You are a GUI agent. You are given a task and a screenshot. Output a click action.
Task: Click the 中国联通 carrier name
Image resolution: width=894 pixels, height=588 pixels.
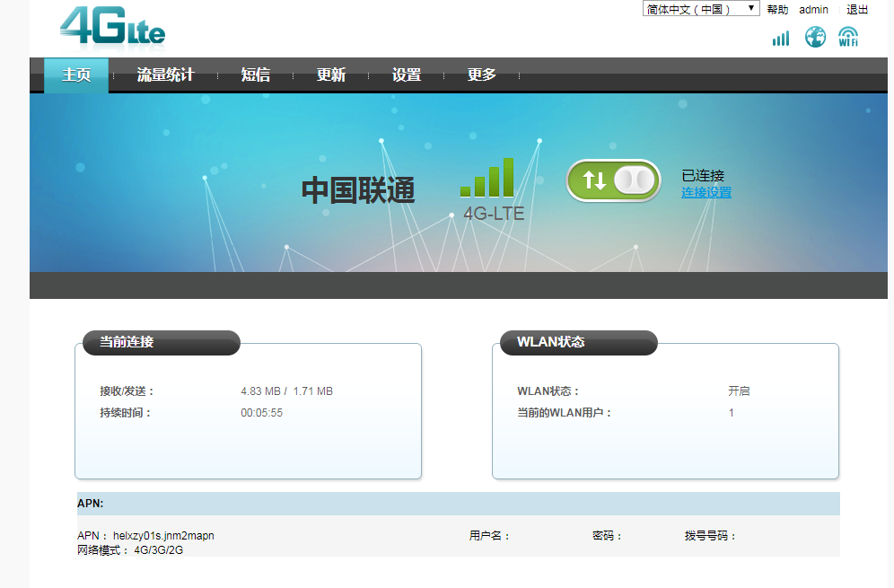click(358, 190)
